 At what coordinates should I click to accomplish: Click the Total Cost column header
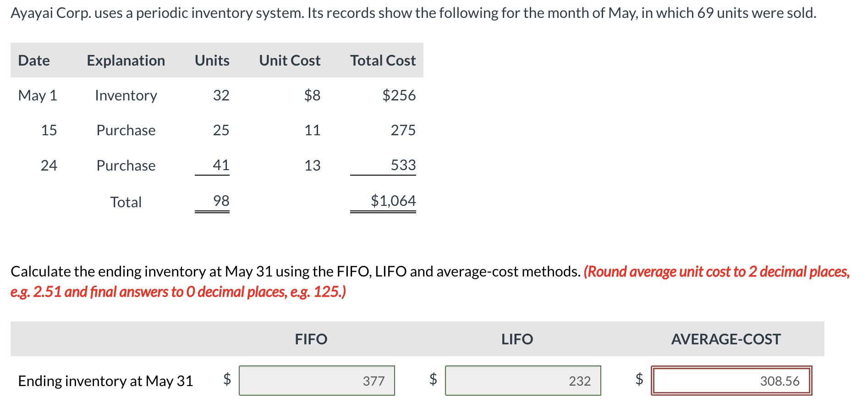coord(383,61)
